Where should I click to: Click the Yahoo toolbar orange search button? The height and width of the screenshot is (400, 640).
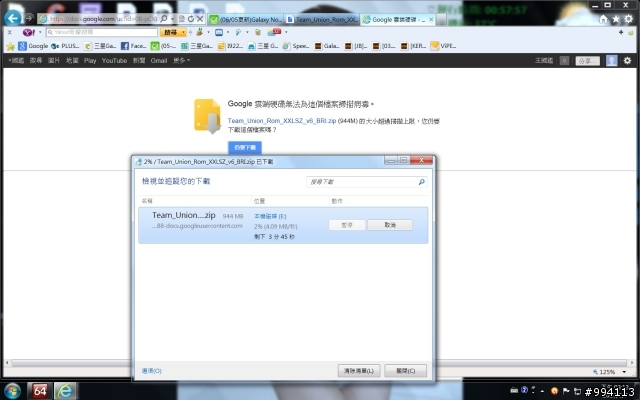pyautogui.click(x=171, y=32)
